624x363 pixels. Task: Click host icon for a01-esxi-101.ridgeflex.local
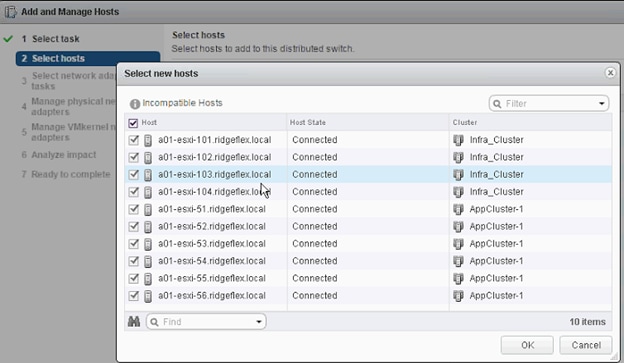tap(148, 140)
